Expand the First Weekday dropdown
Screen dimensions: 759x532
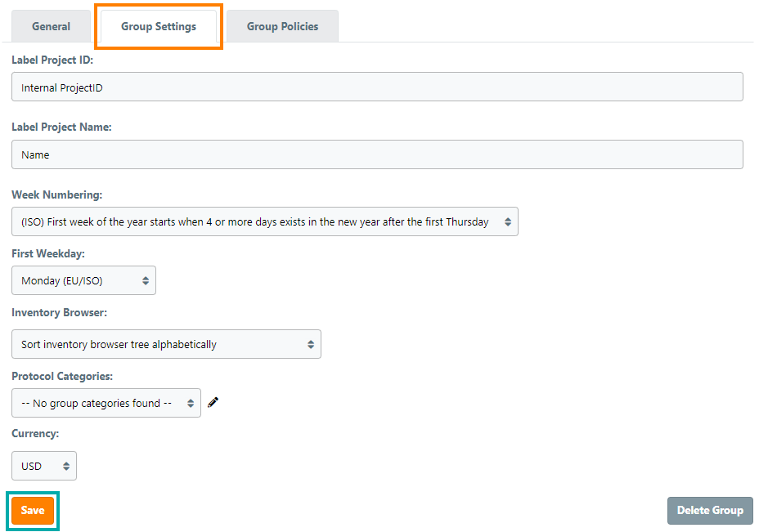pyautogui.click(x=83, y=280)
